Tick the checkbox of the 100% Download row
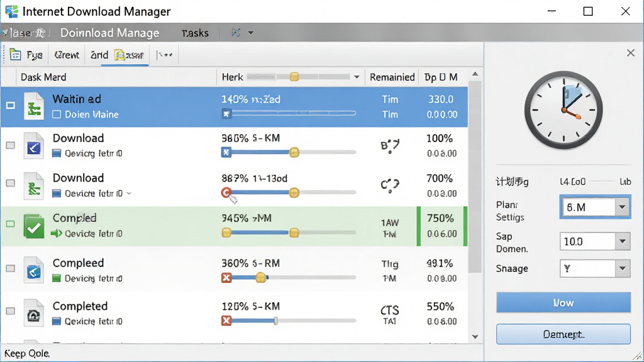This screenshot has width=644, height=362. point(10,145)
